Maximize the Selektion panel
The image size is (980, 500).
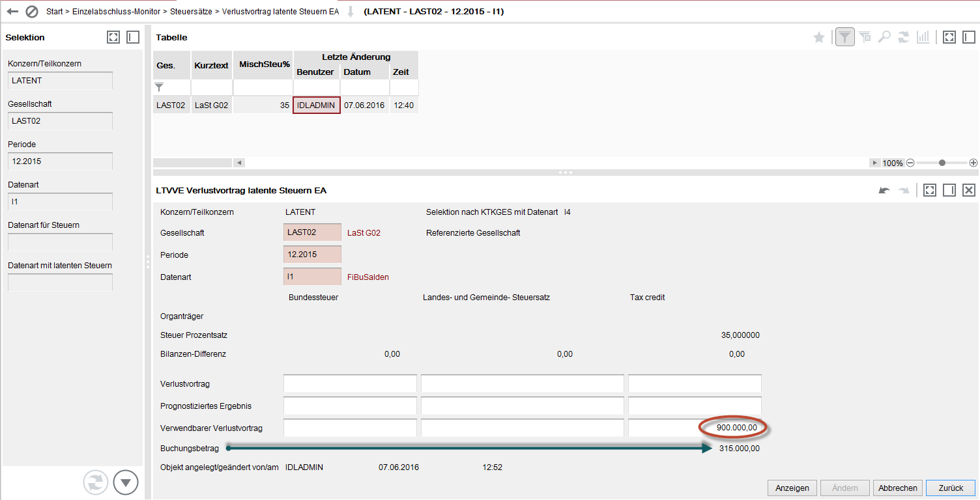coord(113,38)
